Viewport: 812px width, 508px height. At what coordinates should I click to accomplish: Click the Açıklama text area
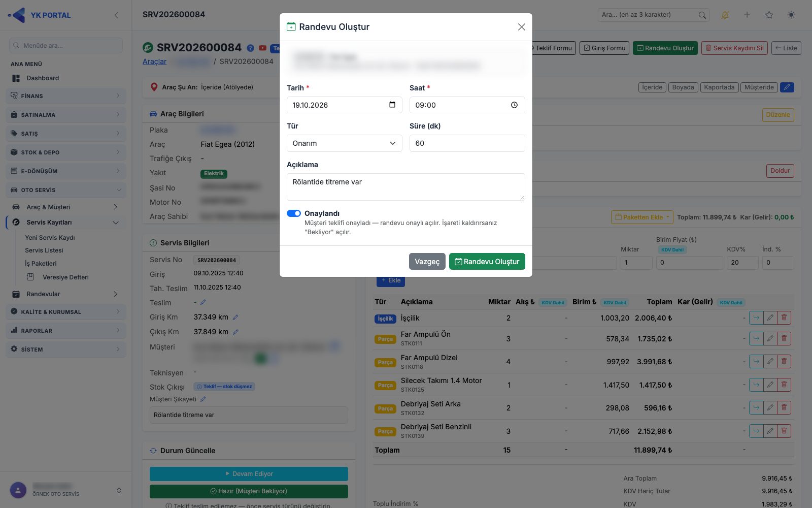pyautogui.click(x=406, y=186)
